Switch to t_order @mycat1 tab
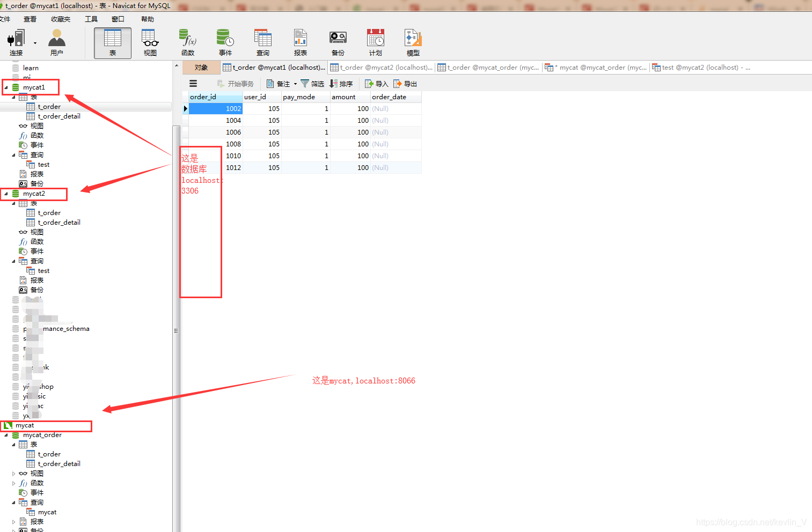812x532 pixels. [x=274, y=68]
